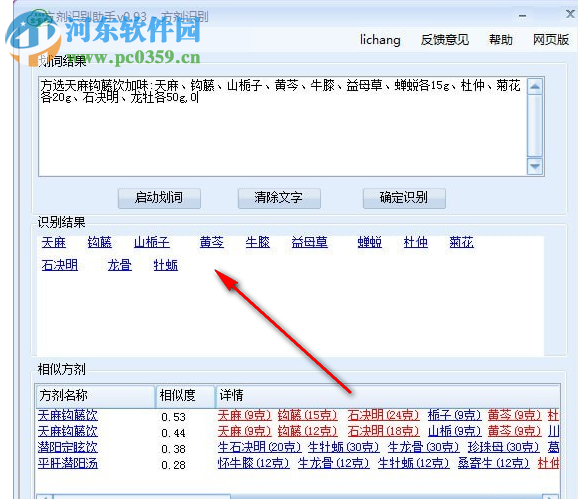Open the 天麻 herb link in results
The height and width of the screenshot is (499, 578).
53,242
